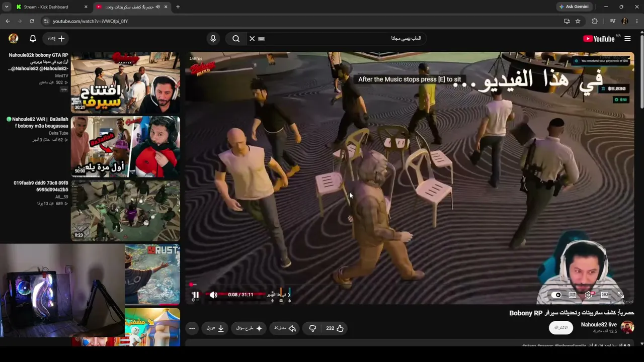Open the Nahoule82 live channel avatar

(627, 328)
